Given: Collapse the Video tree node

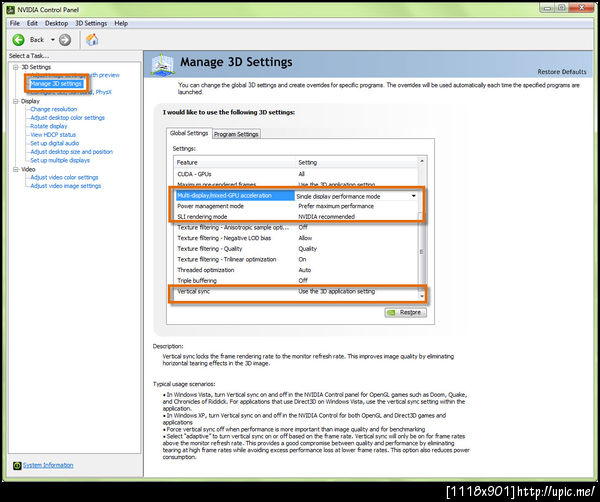Looking at the screenshot, I should click(x=16, y=169).
